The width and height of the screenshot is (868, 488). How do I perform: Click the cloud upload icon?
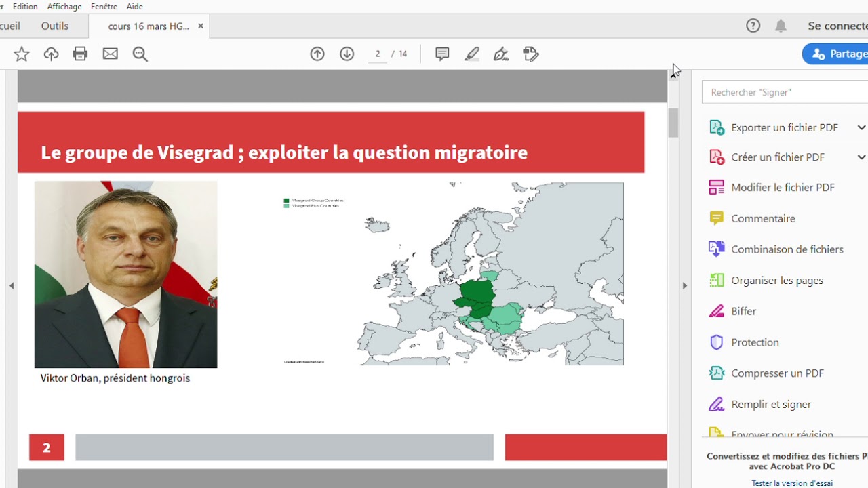[51, 54]
